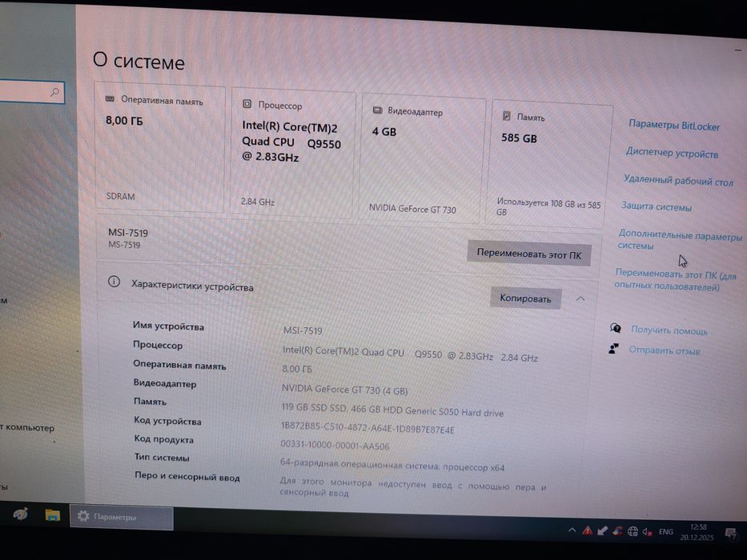The width and height of the screenshot is (747, 560).
Task: Switch input language via ENG indicator
Action: pos(666,532)
